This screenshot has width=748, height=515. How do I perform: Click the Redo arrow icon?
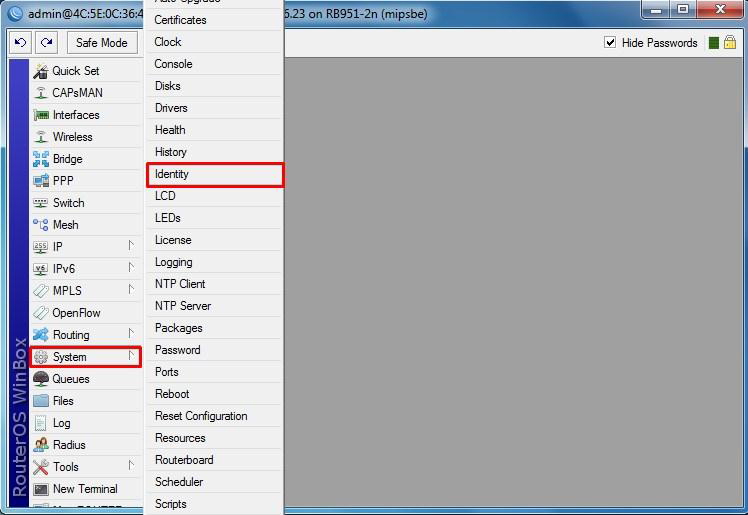[46, 43]
